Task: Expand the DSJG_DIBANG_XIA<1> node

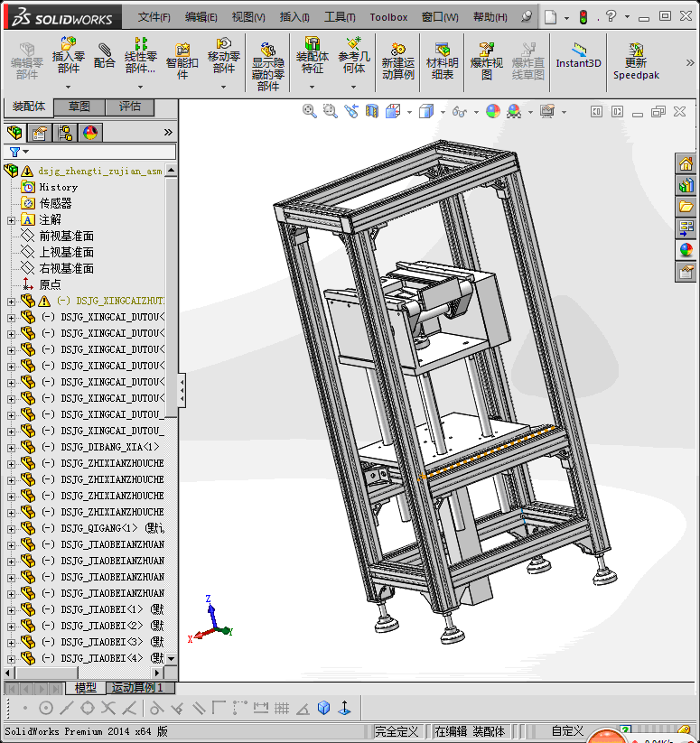Action: [11, 448]
